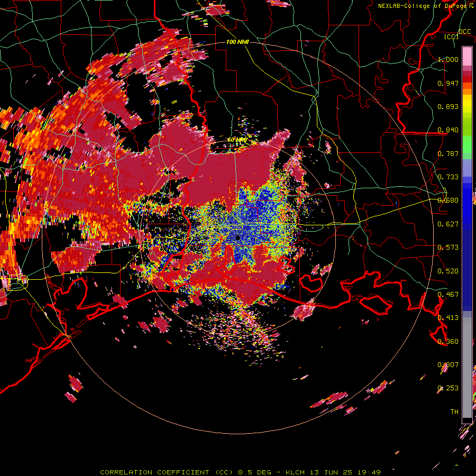Click the 0.573 scale value

[x=448, y=248]
